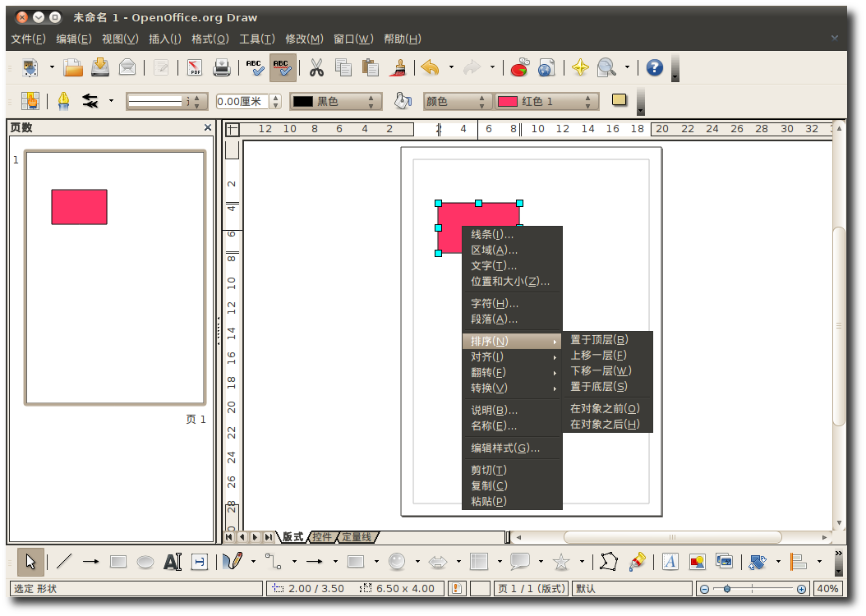Select the Text tool in drawing toolbar
Screen dimensions: 866x616
tap(172, 562)
